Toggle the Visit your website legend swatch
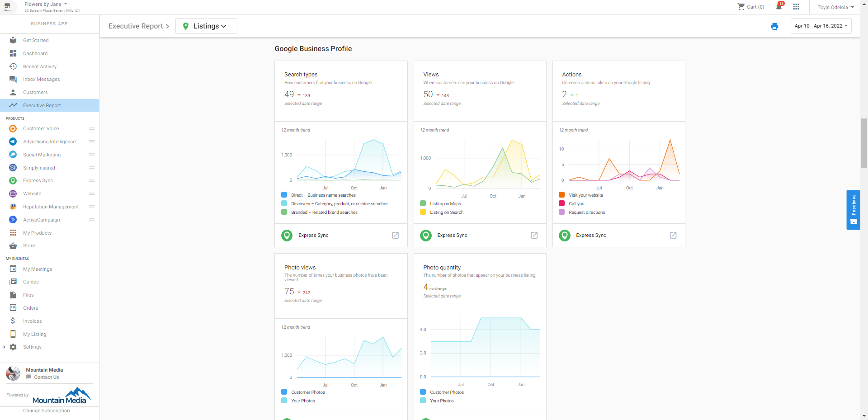Image resolution: width=868 pixels, height=420 pixels. [x=562, y=195]
